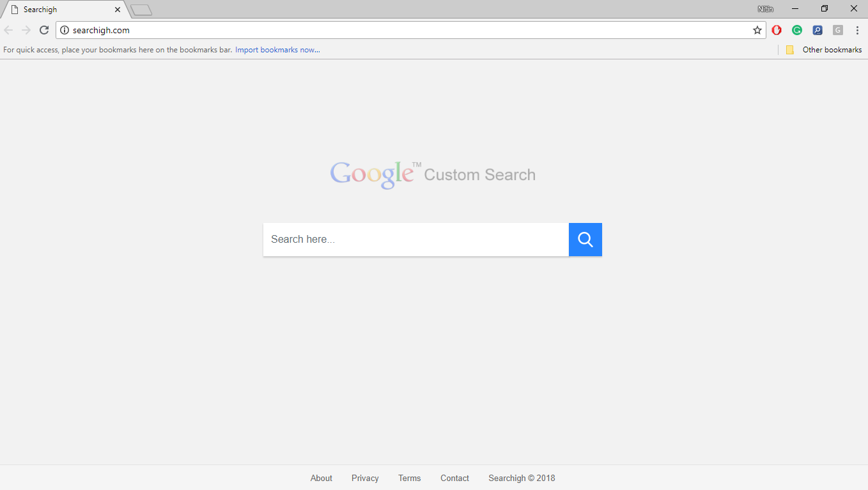
Task: Select the Searchigh browser tab
Action: tap(58, 9)
